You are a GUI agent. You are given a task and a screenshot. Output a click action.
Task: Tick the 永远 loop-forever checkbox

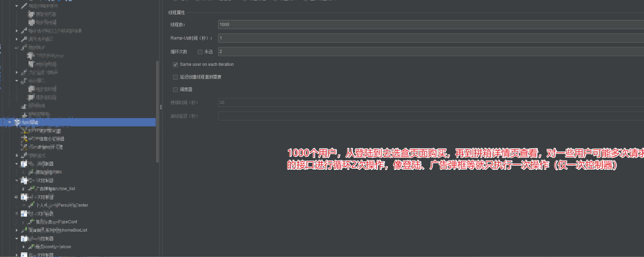click(200, 52)
